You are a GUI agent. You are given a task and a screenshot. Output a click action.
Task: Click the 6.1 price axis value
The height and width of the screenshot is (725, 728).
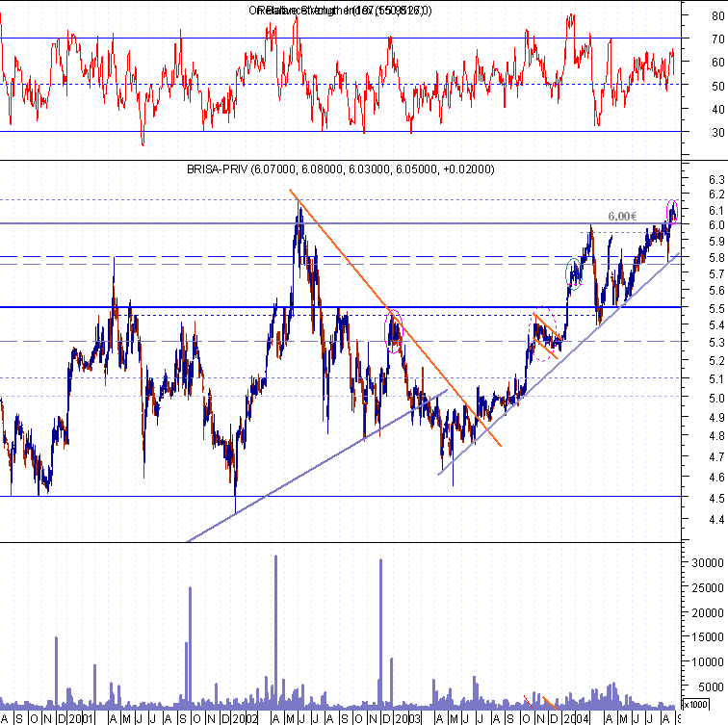click(x=716, y=210)
